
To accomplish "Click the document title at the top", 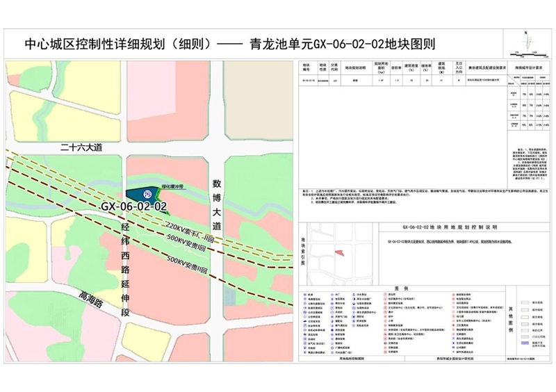I will [229, 44].
